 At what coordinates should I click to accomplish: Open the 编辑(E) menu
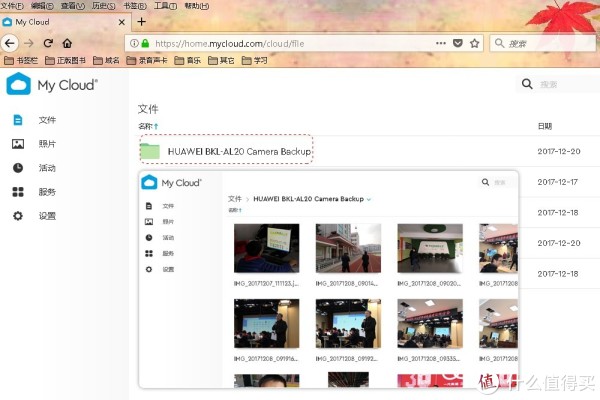click(42, 6)
